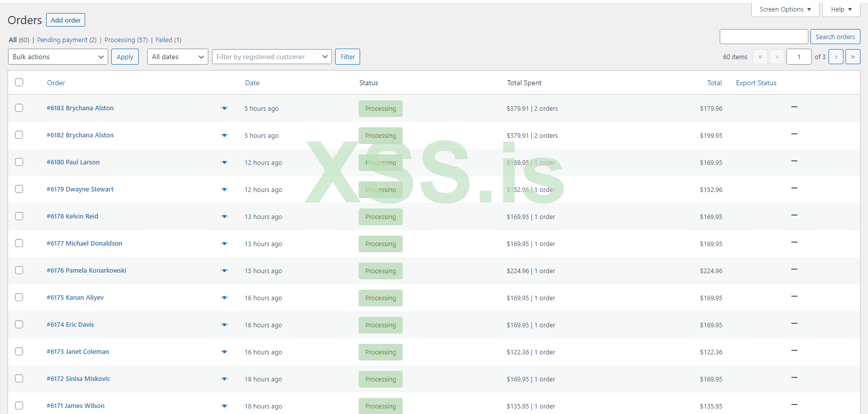Click eye icon for James Wilson order
This screenshot has height=414, width=868.
(224, 406)
